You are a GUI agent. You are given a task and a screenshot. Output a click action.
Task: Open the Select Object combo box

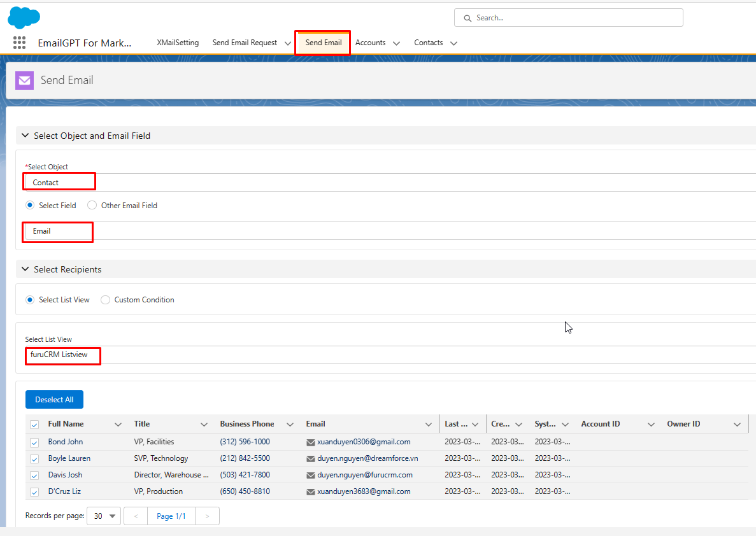coord(390,183)
